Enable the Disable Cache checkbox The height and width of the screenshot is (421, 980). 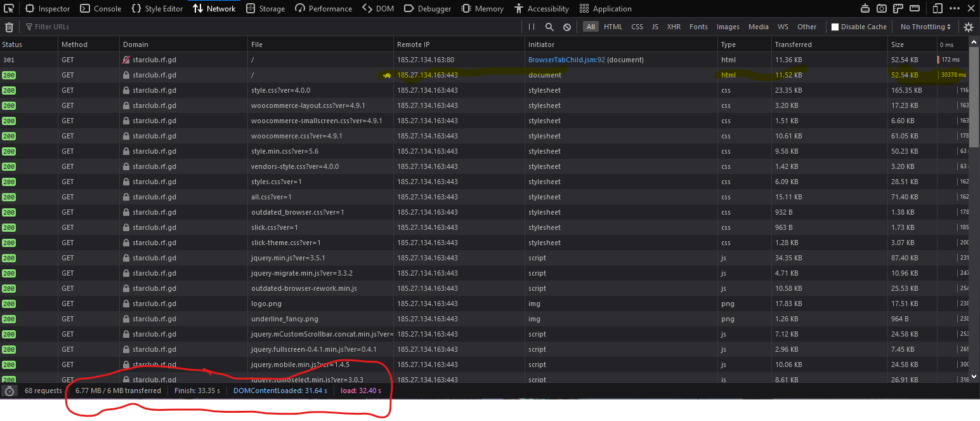(835, 27)
